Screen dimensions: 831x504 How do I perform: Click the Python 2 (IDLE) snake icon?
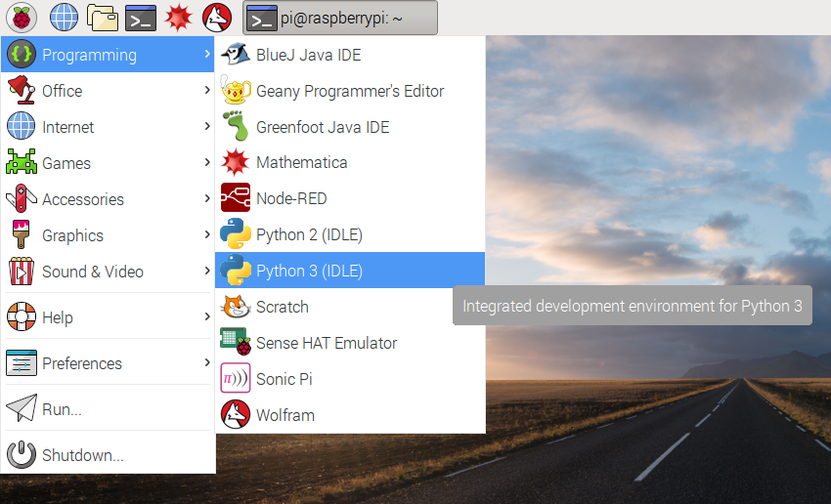(x=236, y=234)
